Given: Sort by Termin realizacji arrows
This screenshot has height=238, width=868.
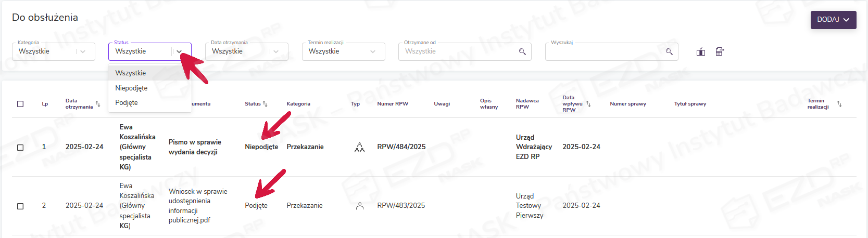Looking at the screenshot, I should point(839,104).
